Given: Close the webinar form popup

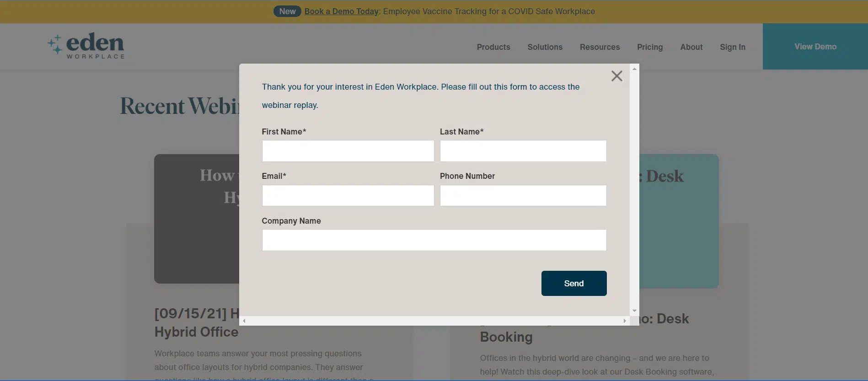Looking at the screenshot, I should pyautogui.click(x=616, y=76).
